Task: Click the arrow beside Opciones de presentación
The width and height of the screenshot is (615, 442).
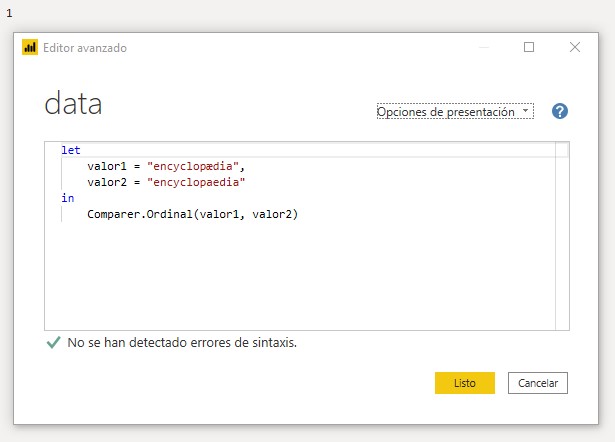Action: [x=526, y=111]
